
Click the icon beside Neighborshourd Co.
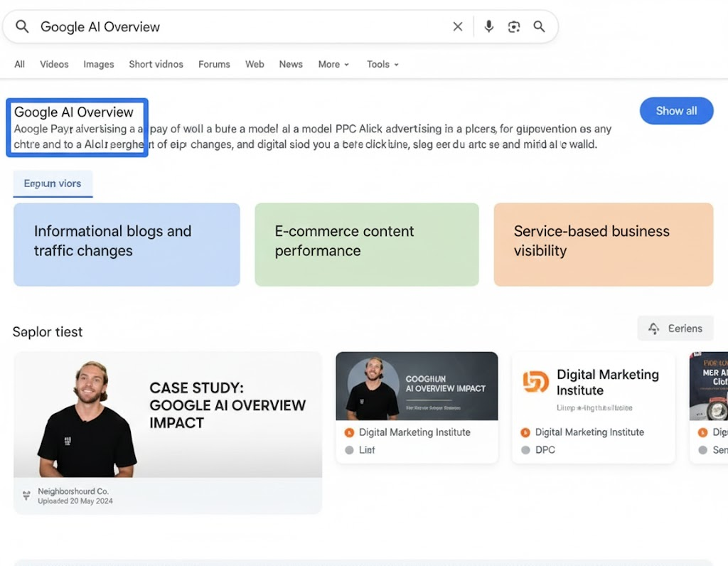26,496
